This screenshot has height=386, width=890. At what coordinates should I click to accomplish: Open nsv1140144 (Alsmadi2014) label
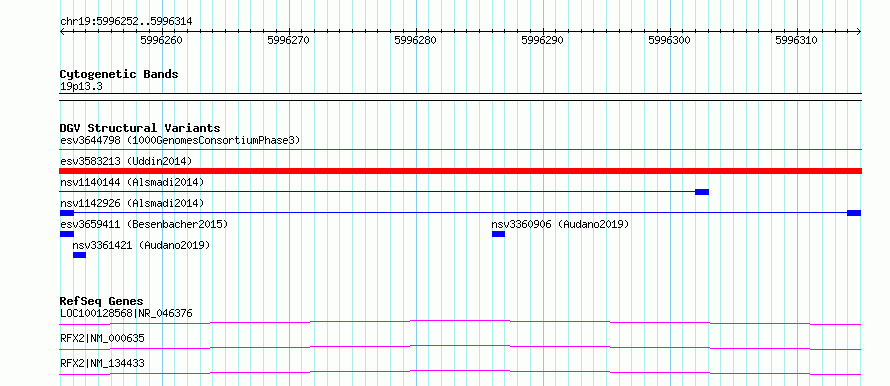click(132, 182)
